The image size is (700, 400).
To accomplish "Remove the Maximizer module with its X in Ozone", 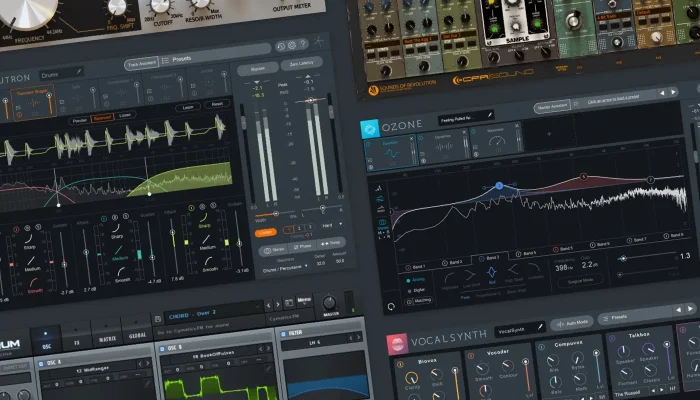I will click(517, 126).
